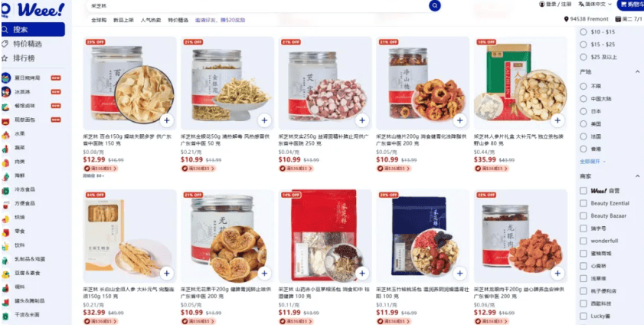Check the Weee! 自营 seller checkbox
Screen dimensions: 644x325
pyautogui.click(x=583, y=191)
